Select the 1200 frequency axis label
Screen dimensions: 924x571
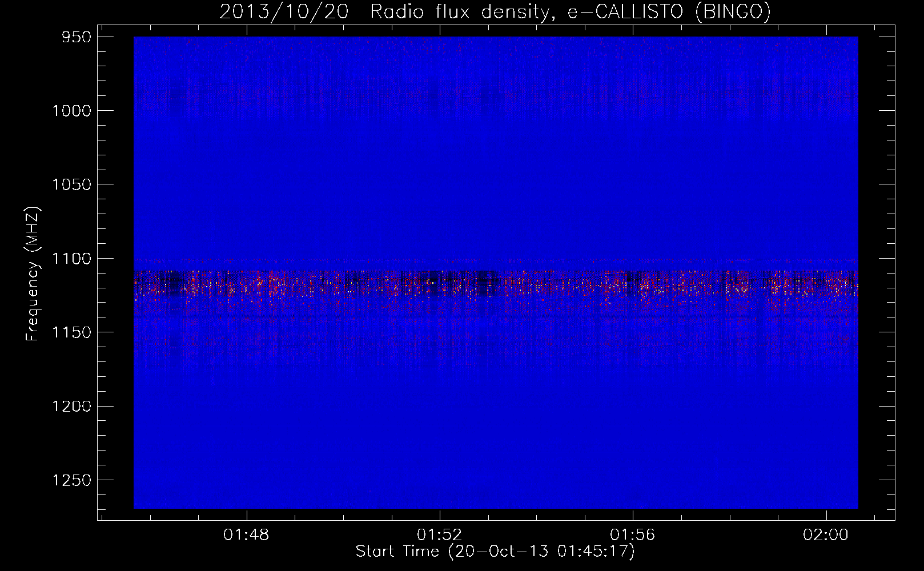point(71,406)
